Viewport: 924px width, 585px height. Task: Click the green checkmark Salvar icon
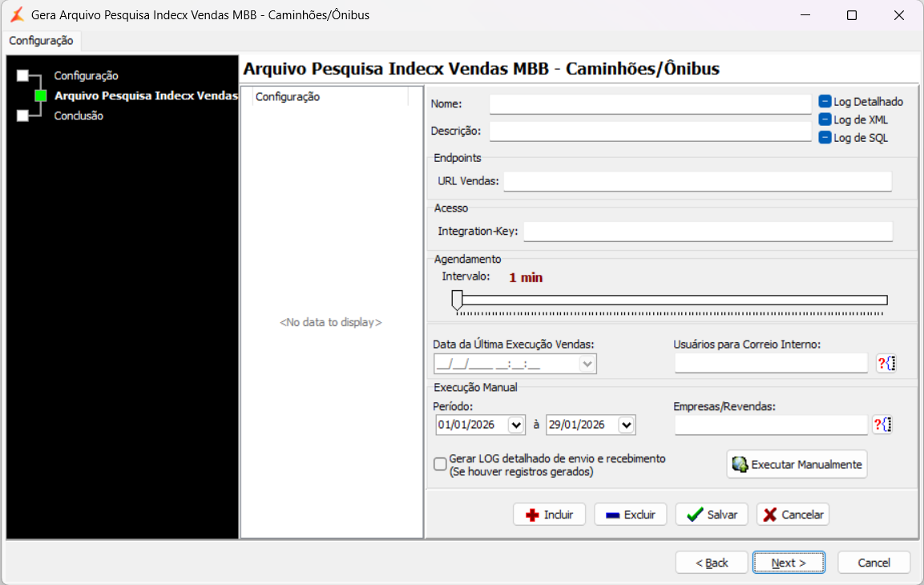click(695, 514)
